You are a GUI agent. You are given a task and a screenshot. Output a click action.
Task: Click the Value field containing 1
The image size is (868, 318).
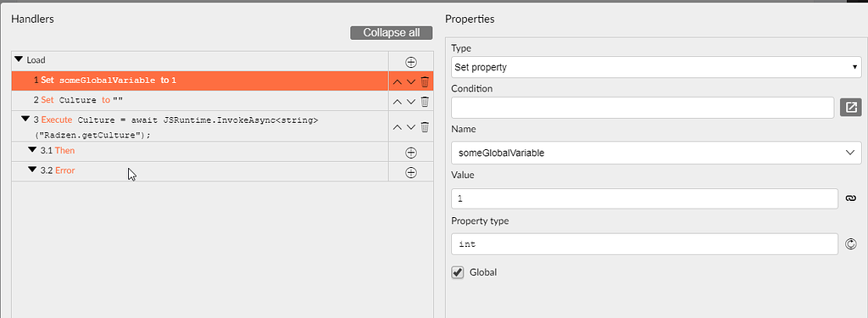pyautogui.click(x=644, y=198)
